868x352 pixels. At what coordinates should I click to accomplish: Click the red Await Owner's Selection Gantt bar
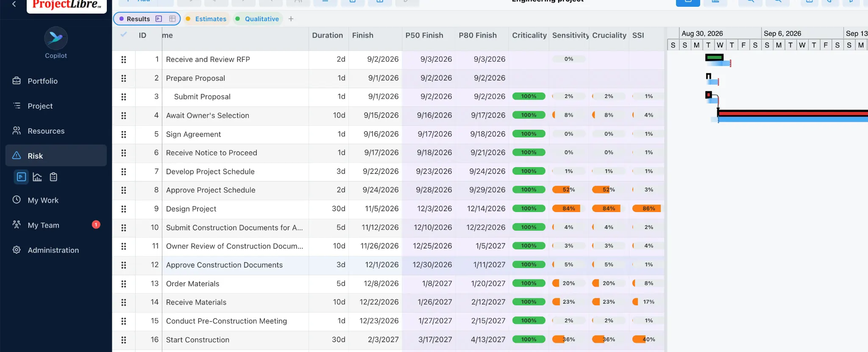(793, 113)
